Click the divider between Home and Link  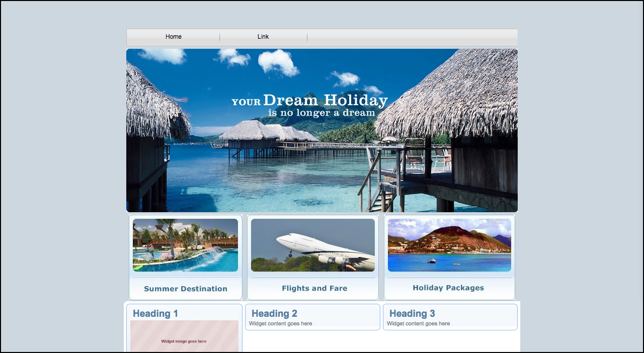coord(220,37)
